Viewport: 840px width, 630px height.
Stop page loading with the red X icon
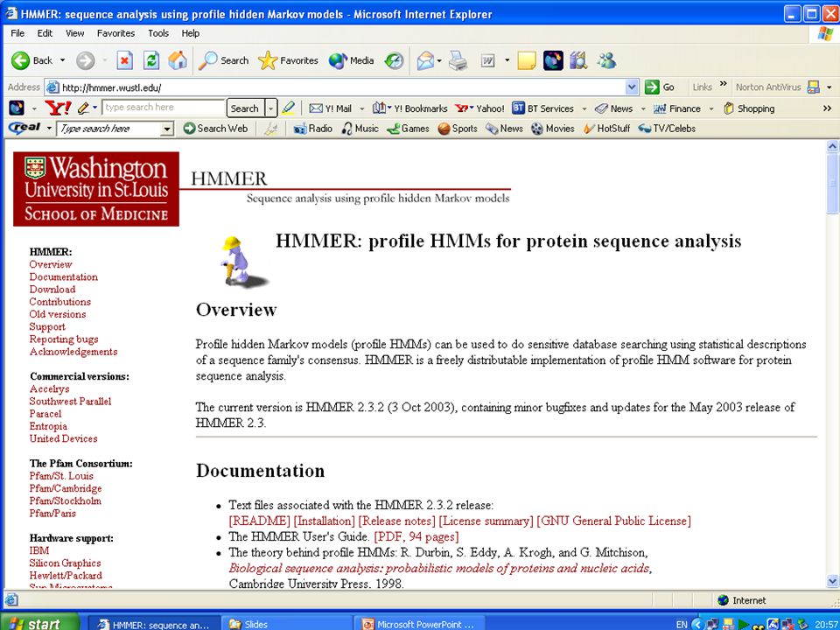124,60
